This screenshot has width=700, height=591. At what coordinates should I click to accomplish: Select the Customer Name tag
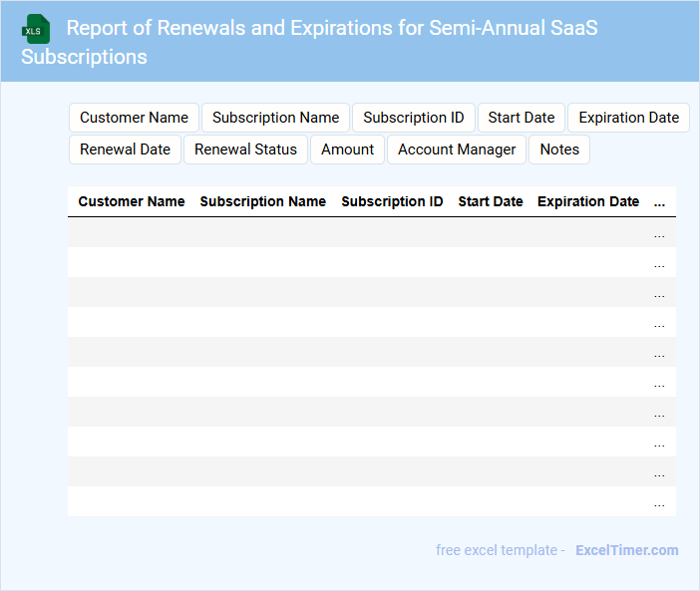click(134, 118)
